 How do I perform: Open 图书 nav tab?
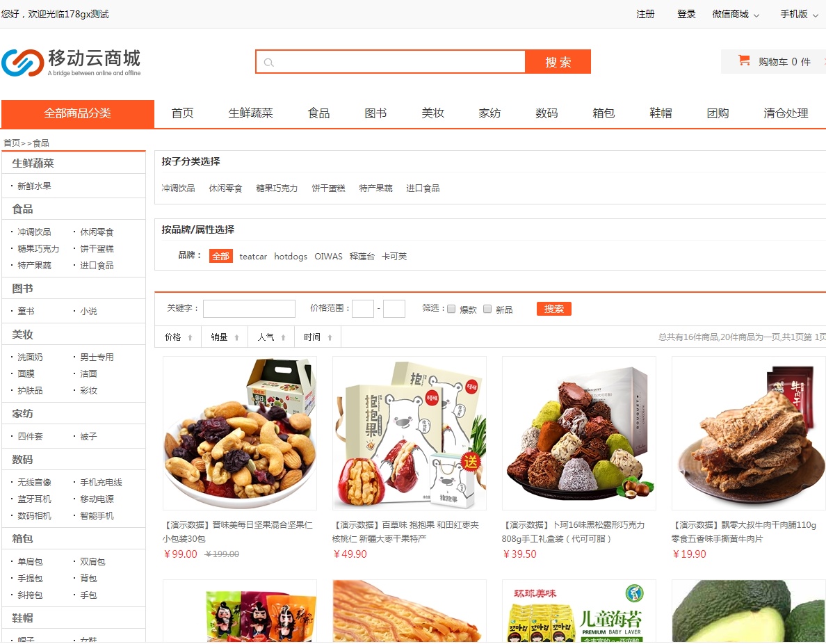(375, 113)
